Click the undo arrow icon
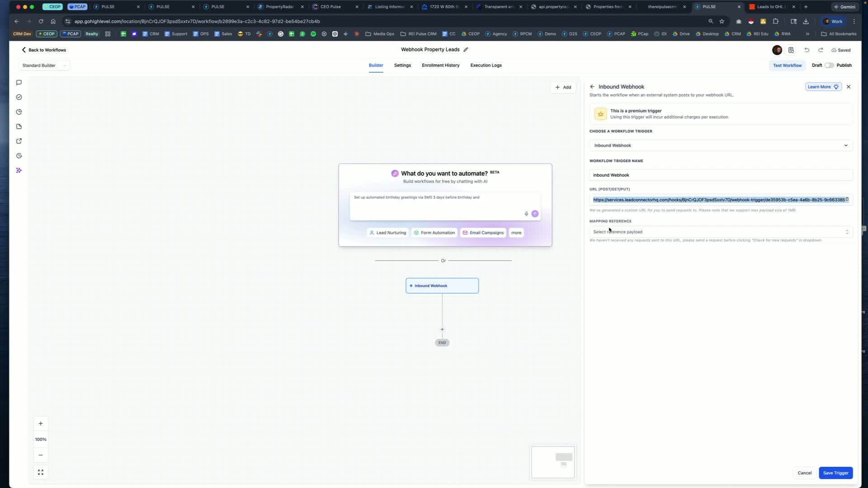The image size is (868, 488). (807, 50)
